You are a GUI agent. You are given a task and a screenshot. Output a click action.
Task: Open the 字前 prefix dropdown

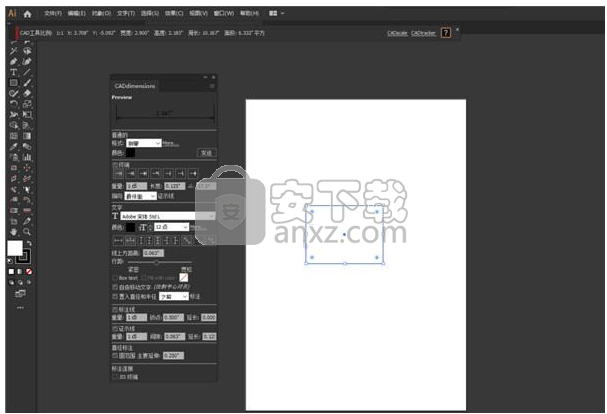tap(173, 297)
